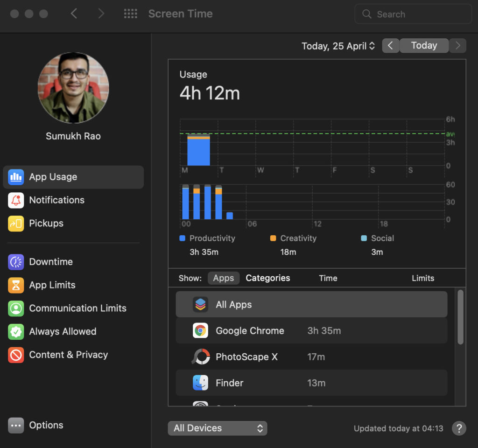
Task: Click the Today button
Action: (424, 46)
